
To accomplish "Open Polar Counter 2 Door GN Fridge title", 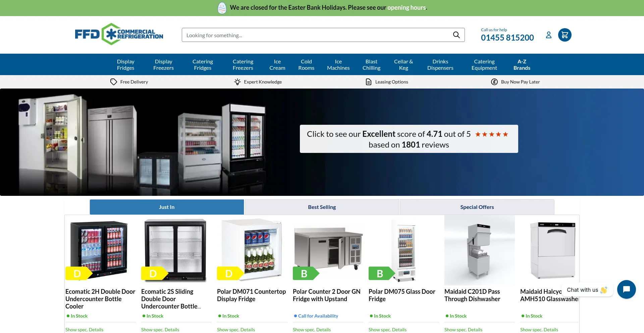I will (327, 295).
